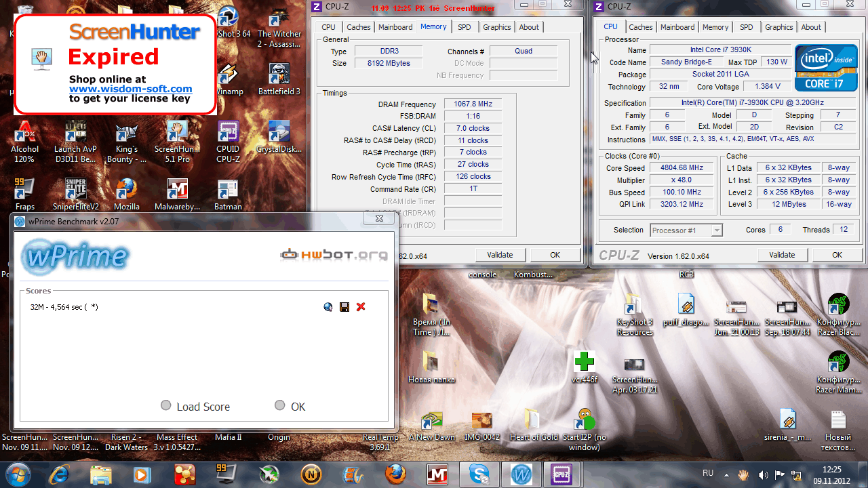Image resolution: width=868 pixels, height=488 pixels.
Task: Open Firefox from the taskbar
Action: pos(395,474)
